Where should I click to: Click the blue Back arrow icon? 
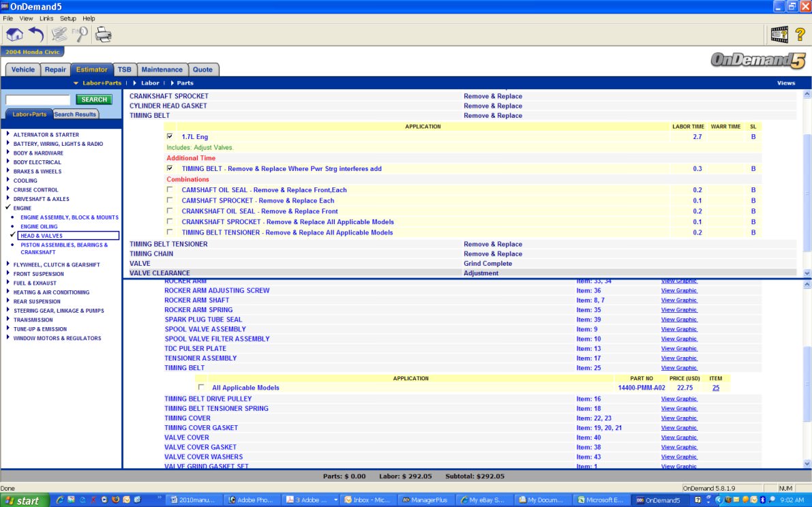tap(36, 34)
